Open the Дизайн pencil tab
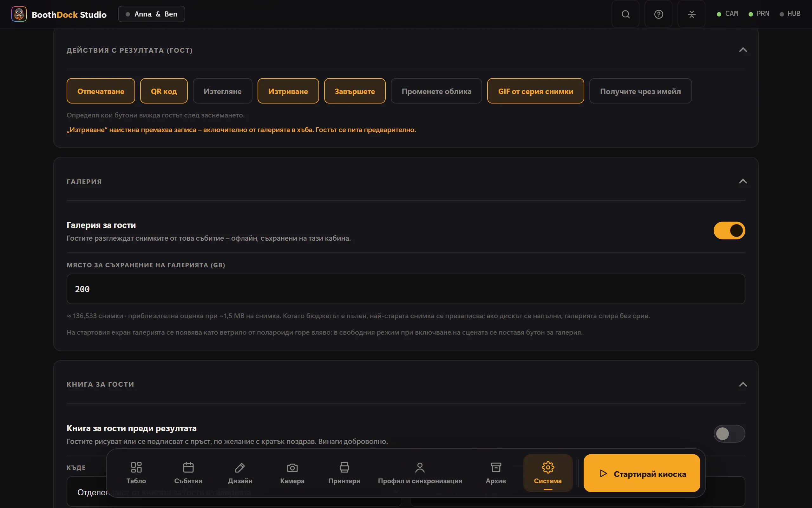 240,473
